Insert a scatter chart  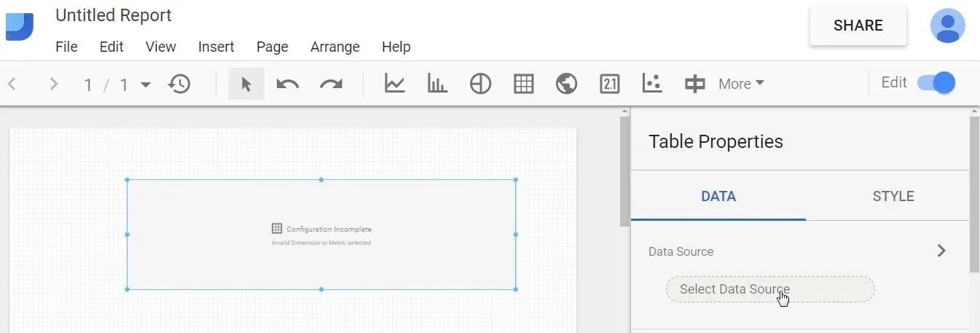coord(652,84)
